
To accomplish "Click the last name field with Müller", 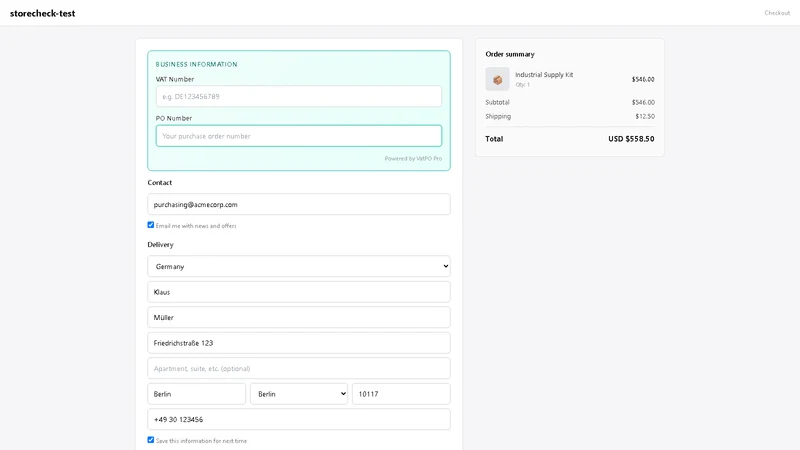I will 298,317.
